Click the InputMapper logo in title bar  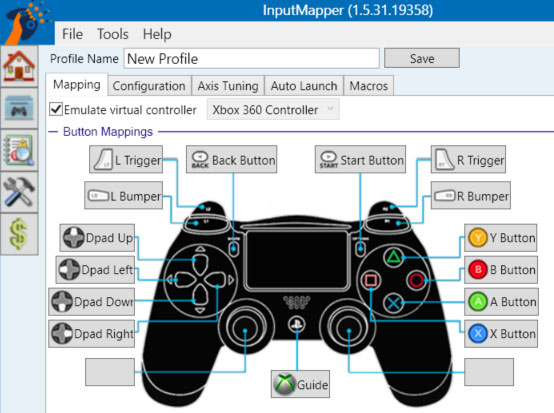point(26,21)
